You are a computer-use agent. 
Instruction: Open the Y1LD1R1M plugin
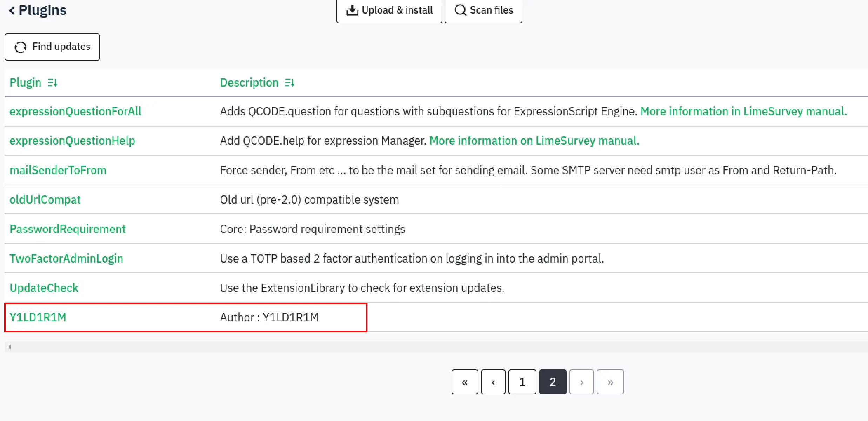click(x=38, y=317)
